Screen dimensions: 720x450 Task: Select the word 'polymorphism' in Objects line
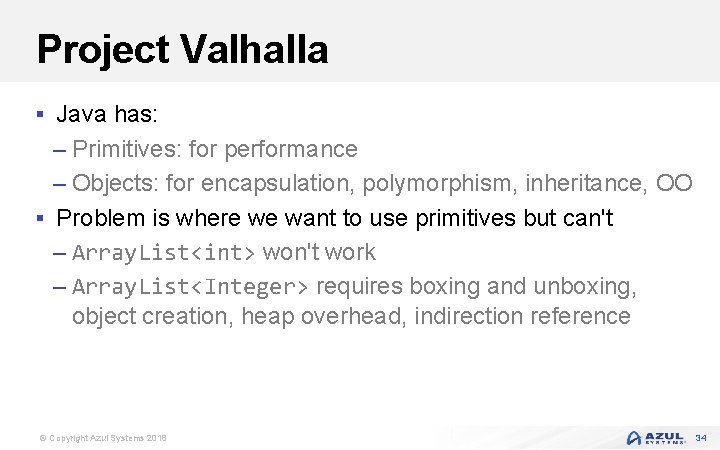tap(437, 184)
